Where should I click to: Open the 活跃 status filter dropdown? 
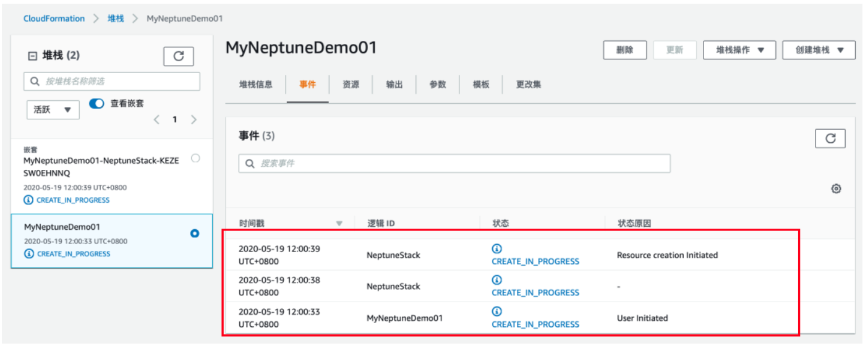tap(53, 110)
